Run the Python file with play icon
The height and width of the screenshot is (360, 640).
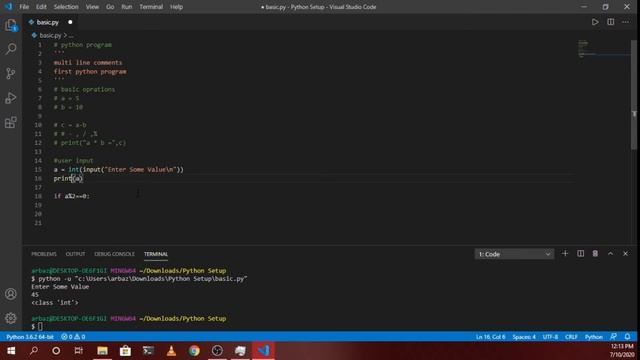click(595, 22)
